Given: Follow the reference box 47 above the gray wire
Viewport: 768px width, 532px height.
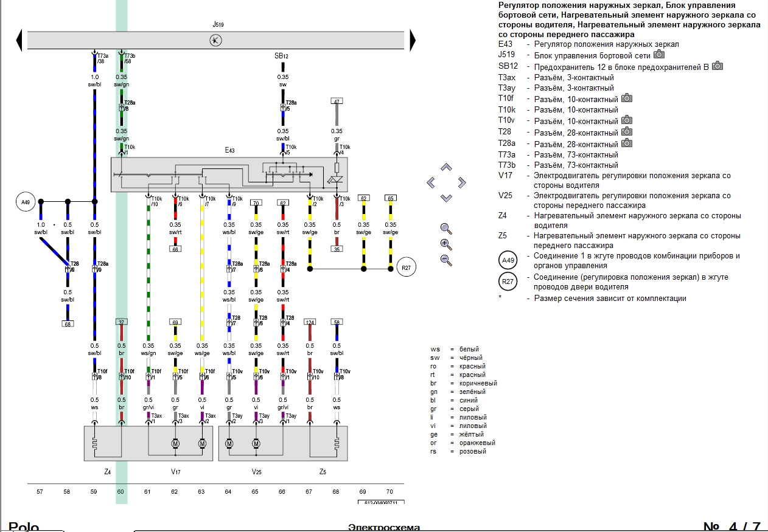Looking at the screenshot, I should (x=337, y=101).
